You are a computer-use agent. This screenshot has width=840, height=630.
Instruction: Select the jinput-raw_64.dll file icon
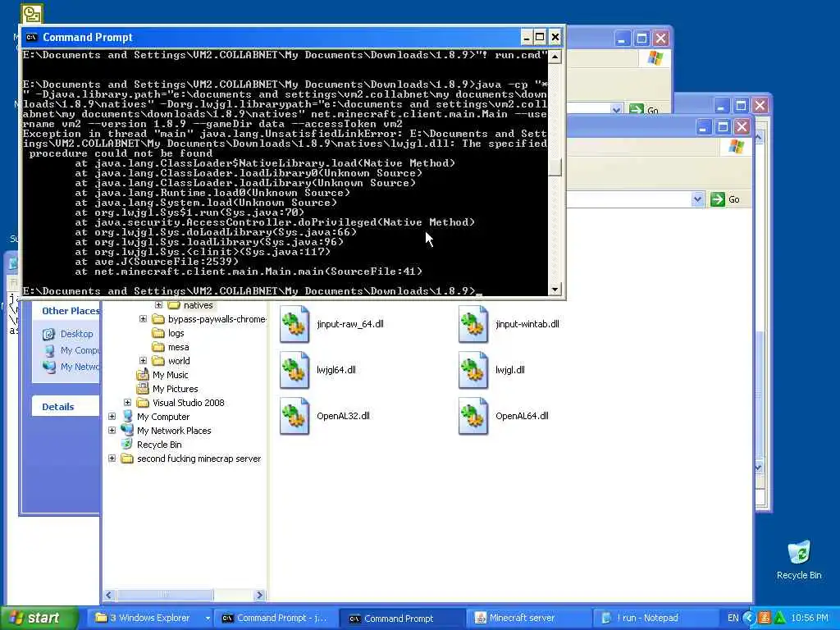294,324
